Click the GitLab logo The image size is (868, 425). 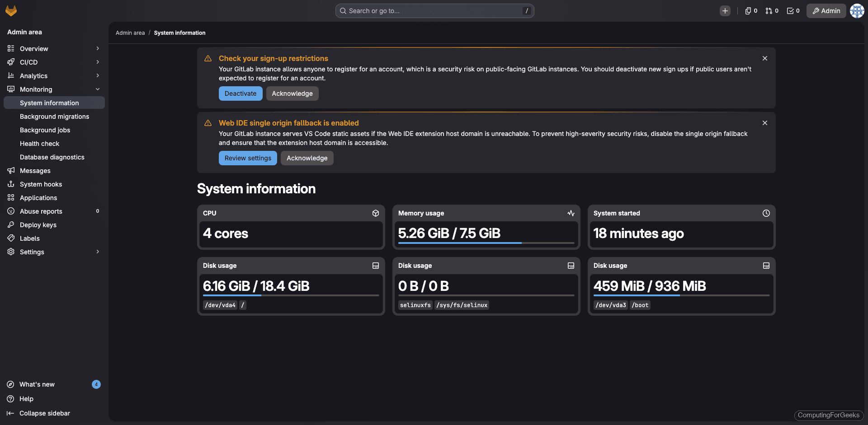[11, 10]
